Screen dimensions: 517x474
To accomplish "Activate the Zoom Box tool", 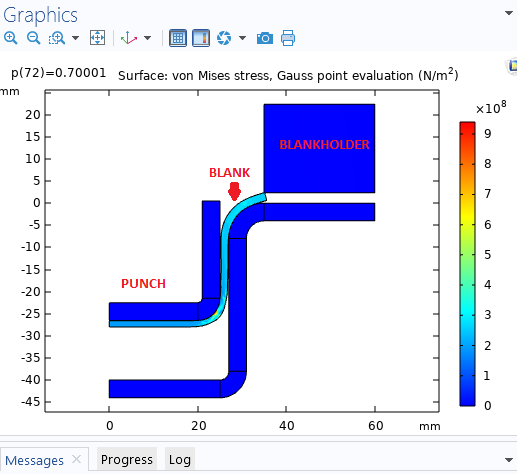I will [57, 38].
